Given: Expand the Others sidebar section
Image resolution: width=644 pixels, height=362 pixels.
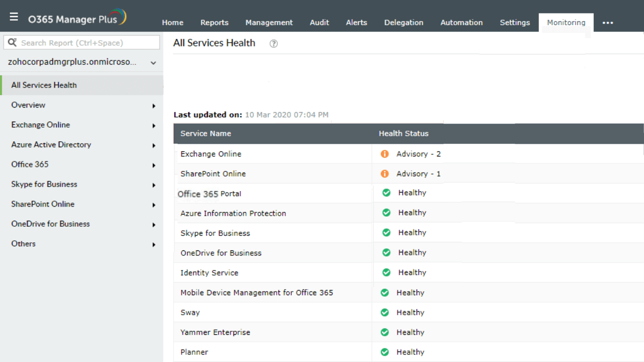Looking at the screenshot, I should click(x=154, y=244).
